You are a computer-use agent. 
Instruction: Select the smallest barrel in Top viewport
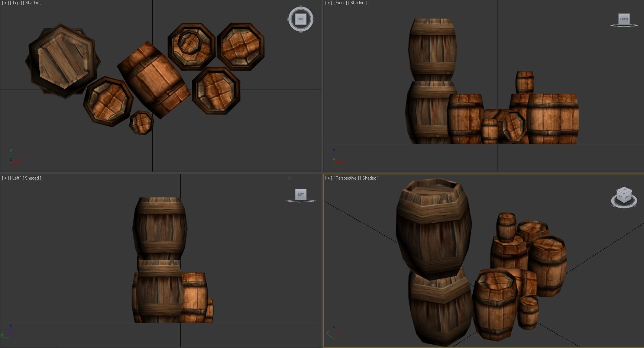(x=142, y=122)
